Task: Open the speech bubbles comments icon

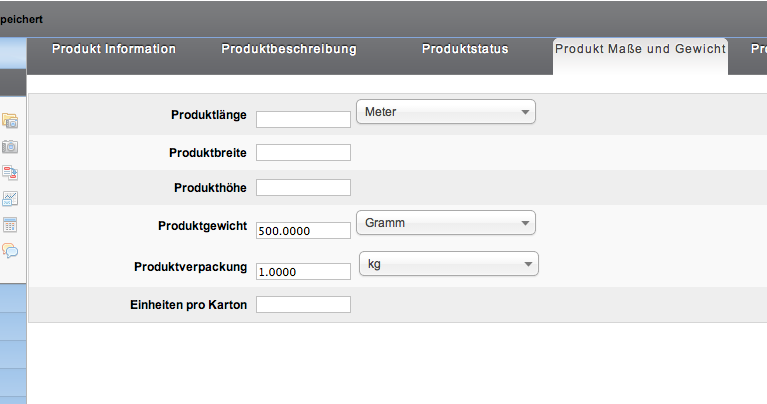Action: click(x=10, y=251)
